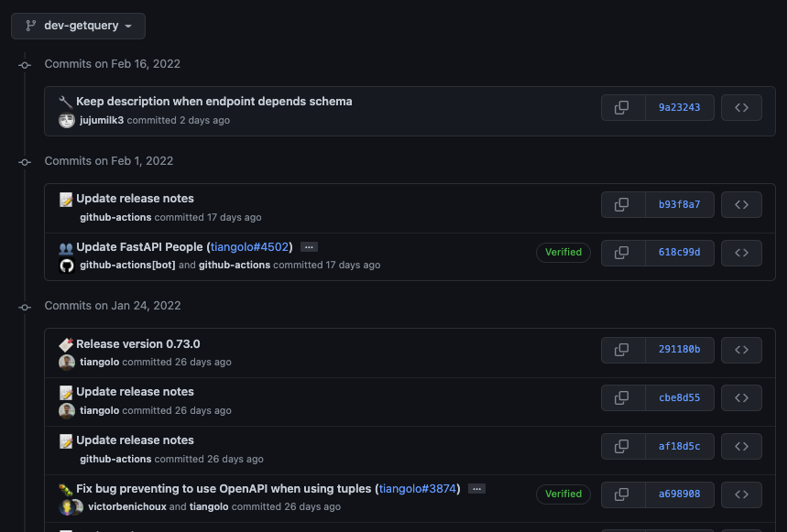Open the tiangolo#3874 pull request link
The image size is (787, 532).
[418, 489]
